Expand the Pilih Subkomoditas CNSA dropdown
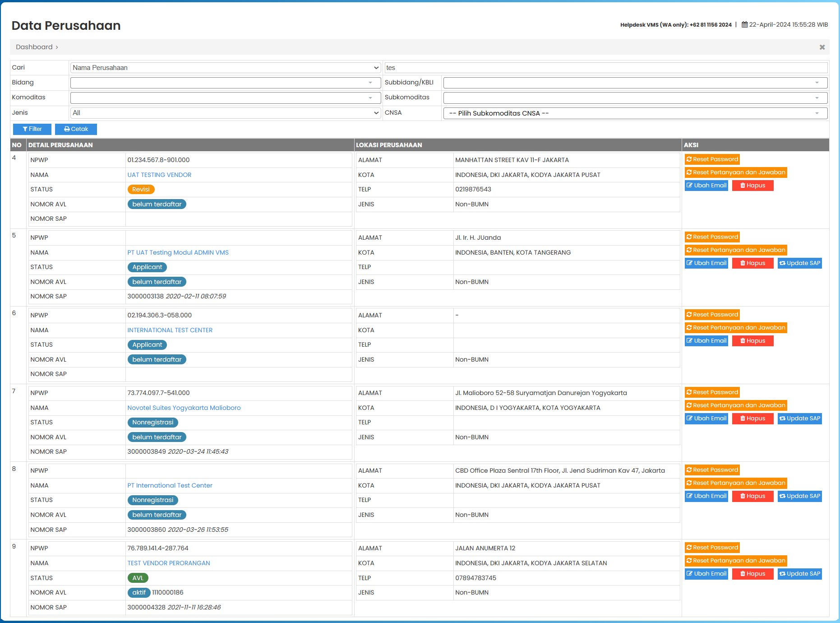Image resolution: width=840 pixels, height=623 pixels. 635,113
